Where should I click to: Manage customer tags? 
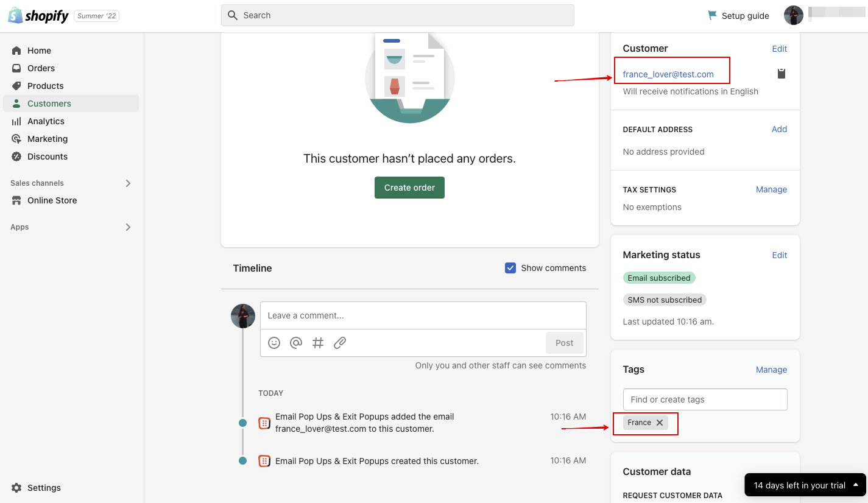coord(771,370)
